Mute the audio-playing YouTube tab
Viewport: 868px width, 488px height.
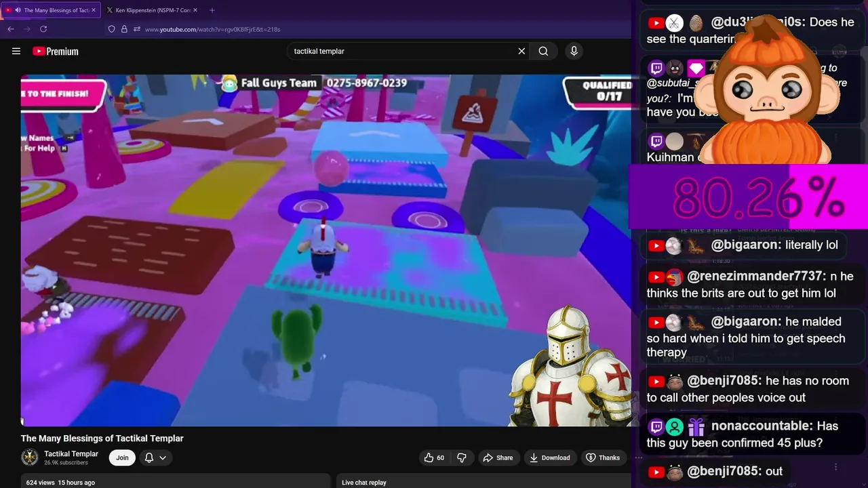coord(18,10)
